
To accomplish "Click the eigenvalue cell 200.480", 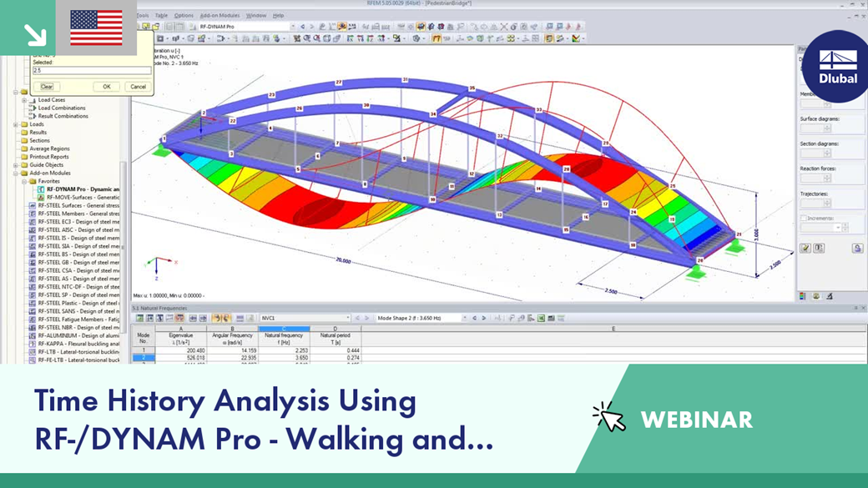I will click(180, 350).
